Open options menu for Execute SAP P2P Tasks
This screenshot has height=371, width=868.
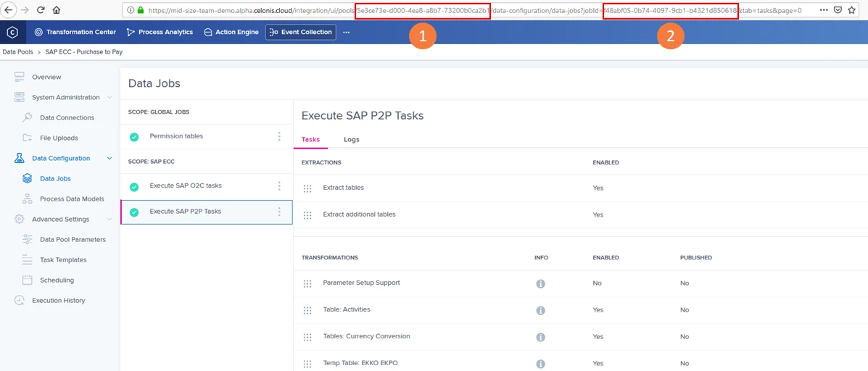coord(279,212)
